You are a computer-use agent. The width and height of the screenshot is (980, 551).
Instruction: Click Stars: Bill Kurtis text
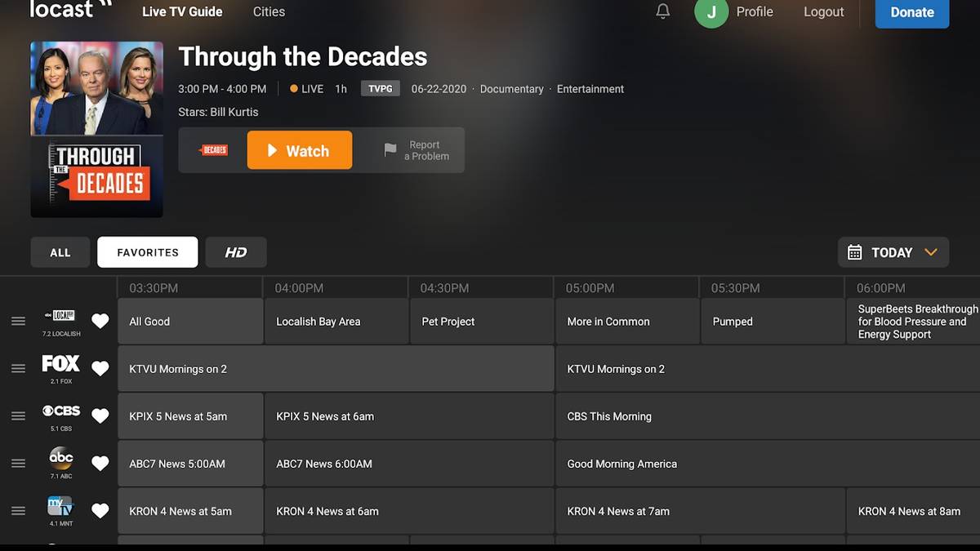[x=218, y=112]
